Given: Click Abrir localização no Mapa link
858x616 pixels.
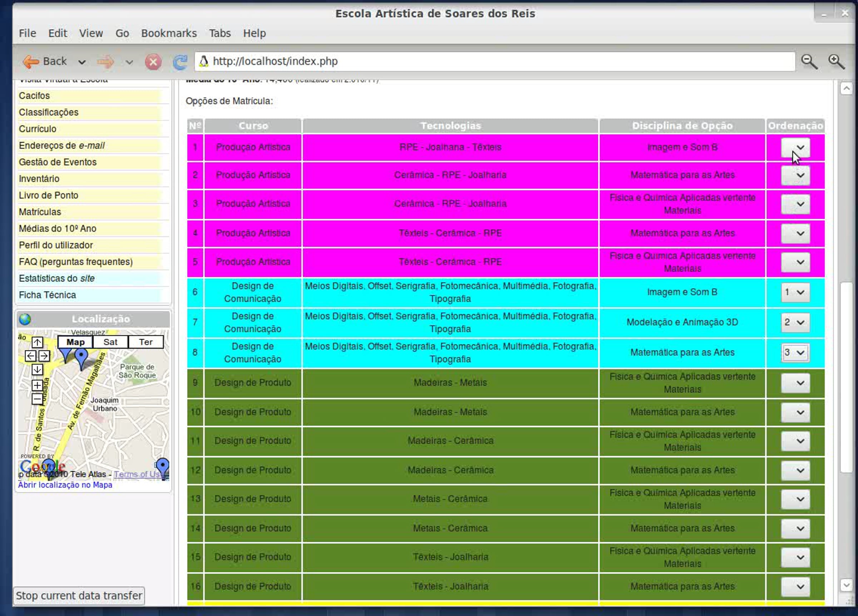Looking at the screenshot, I should [65, 485].
